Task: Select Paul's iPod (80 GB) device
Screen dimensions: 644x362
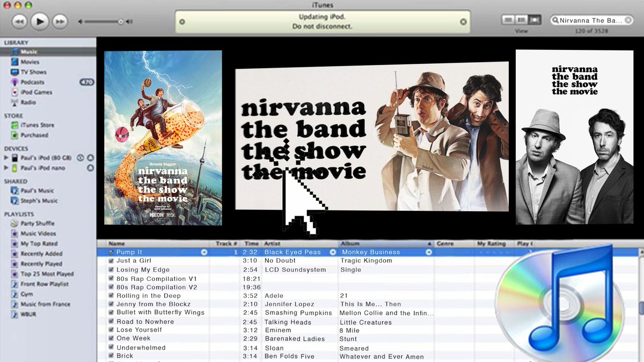Action: click(x=41, y=158)
